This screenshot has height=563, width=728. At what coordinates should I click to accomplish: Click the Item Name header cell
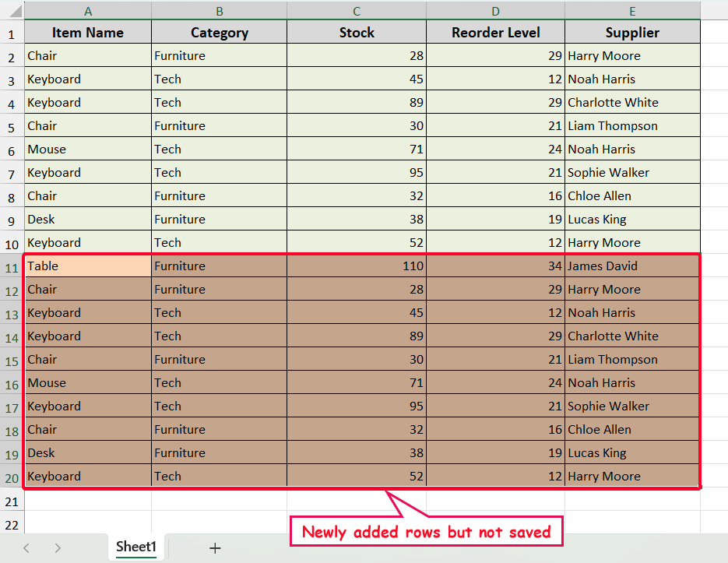[88, 33]
